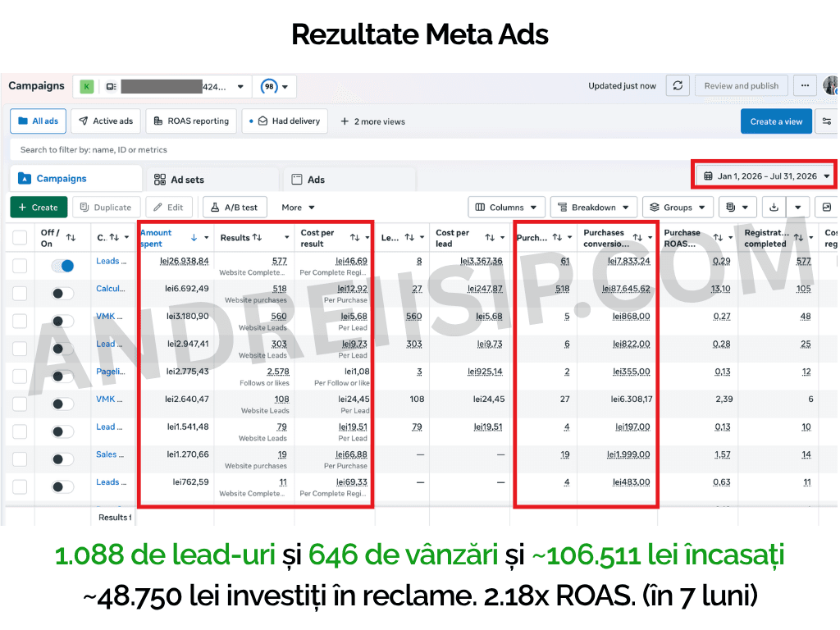Switch to the All ads view
Screen dimensions: 840x630
point(38,121)
